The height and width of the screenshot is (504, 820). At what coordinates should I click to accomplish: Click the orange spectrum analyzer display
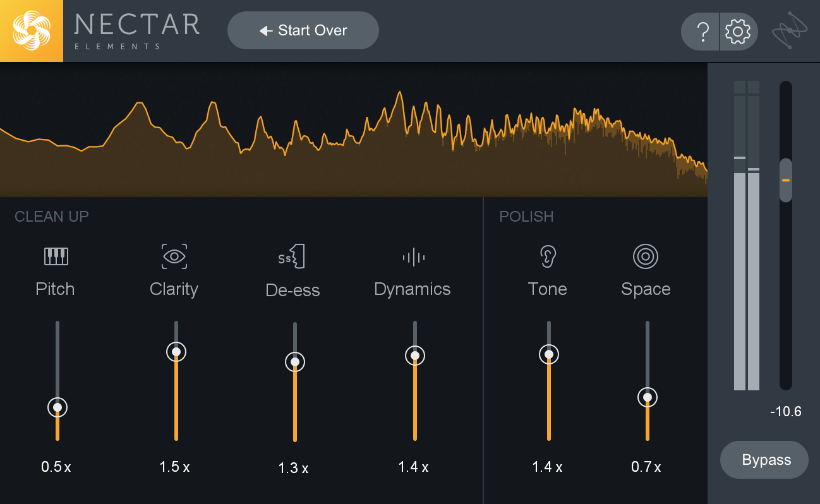354,130
